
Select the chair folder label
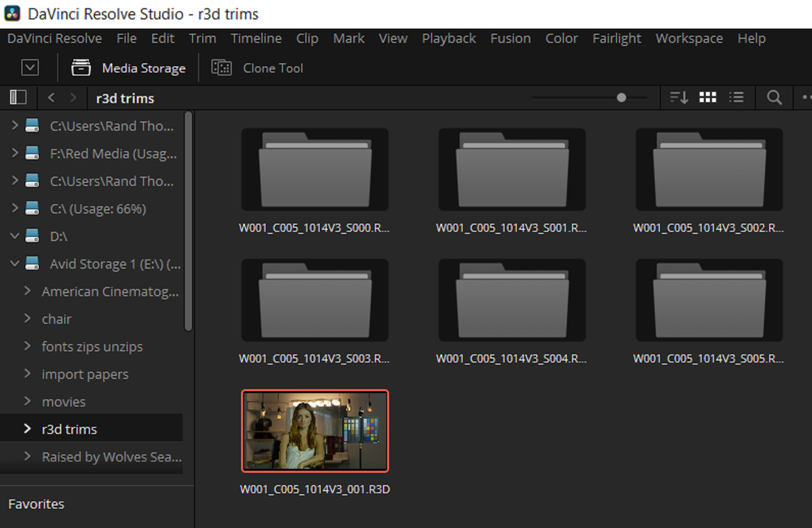[56, 319]
